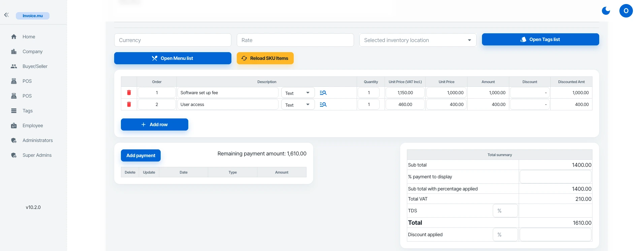Image resolution: width=644 pixels, height=251 pixels.
Task: Focus the Currency input field
Action: (x=172, y=40)
